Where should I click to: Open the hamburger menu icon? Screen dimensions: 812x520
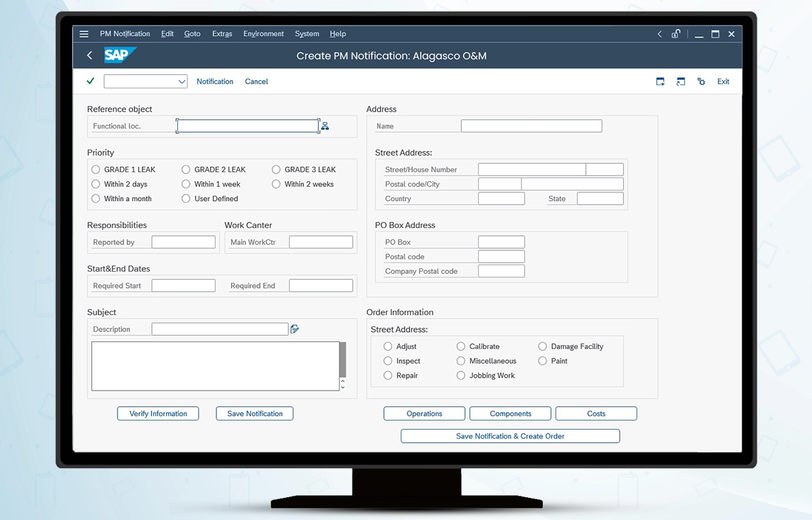pyautogui.click(x=84, y=34)
